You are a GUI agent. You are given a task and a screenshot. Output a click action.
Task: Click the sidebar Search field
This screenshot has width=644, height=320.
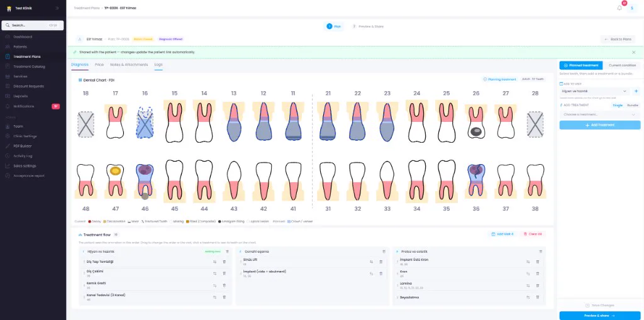pos(33,25)
